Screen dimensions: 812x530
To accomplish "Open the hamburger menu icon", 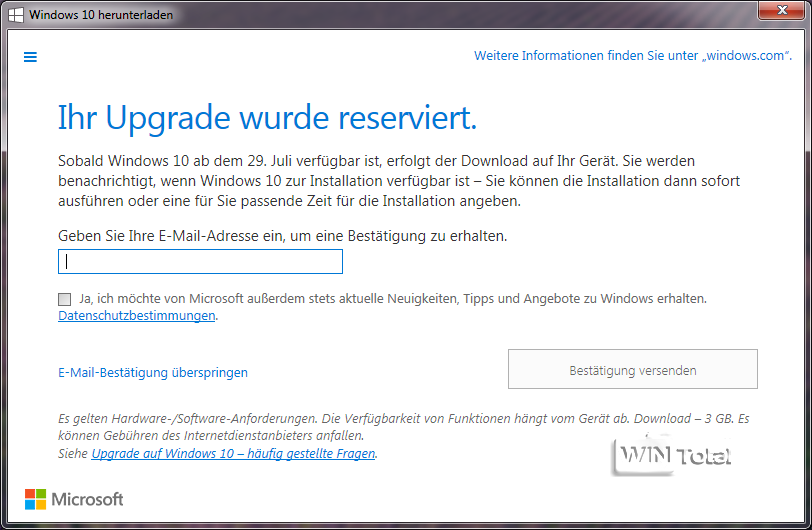I will 31,57.
